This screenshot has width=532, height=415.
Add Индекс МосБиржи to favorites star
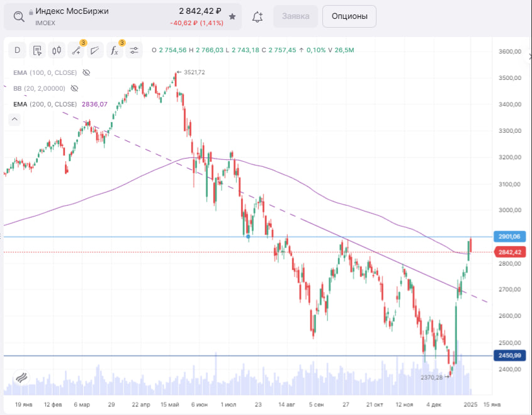pyautogui.click(x=232, y=16)
